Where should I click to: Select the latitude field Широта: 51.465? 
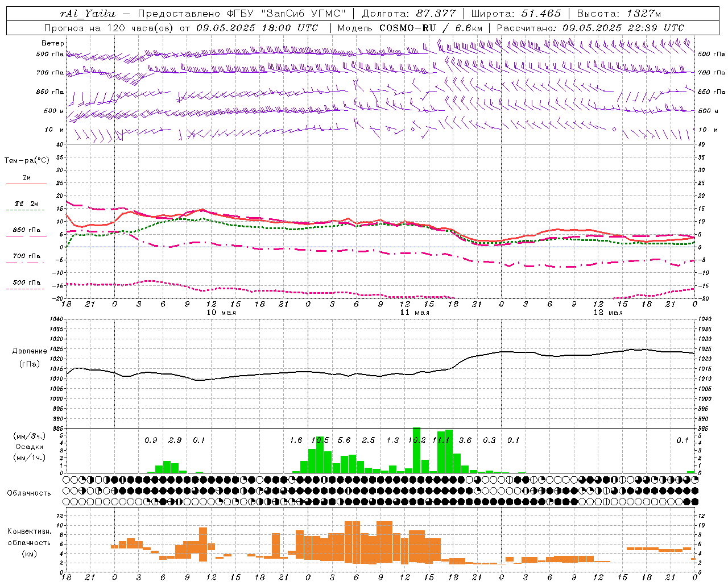(516, 14)
